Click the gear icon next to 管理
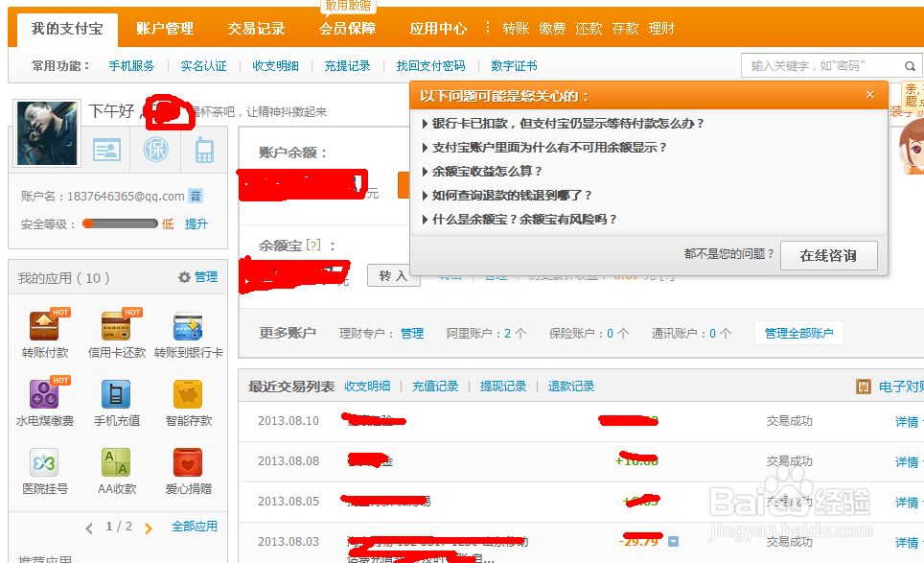 coord(184,277)
